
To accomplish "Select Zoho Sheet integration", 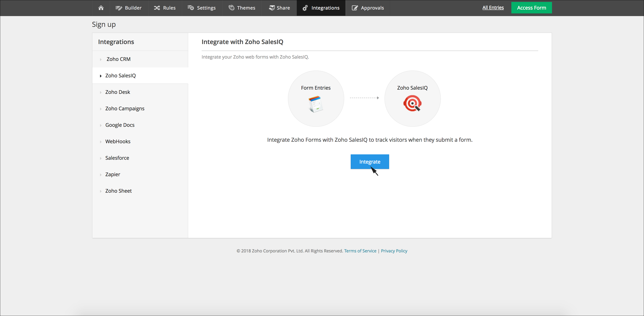I will tap(140, 191).
